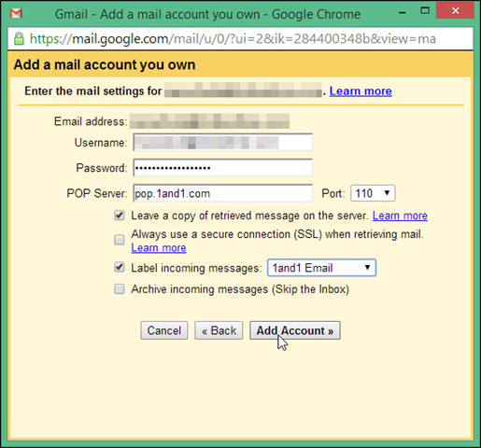Screen dimensions: 481x448
Task: Close the Add a mail account window
Action: (x=455, y=11)
